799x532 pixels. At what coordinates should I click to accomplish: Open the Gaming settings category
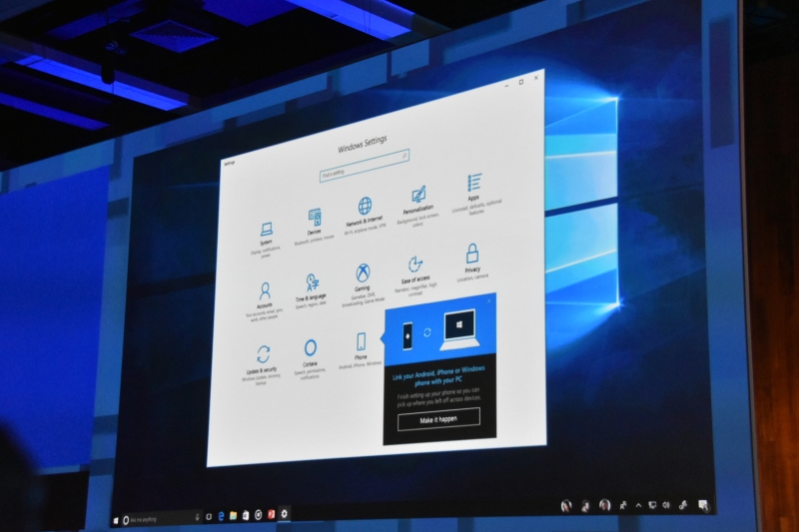click(363, 284)
